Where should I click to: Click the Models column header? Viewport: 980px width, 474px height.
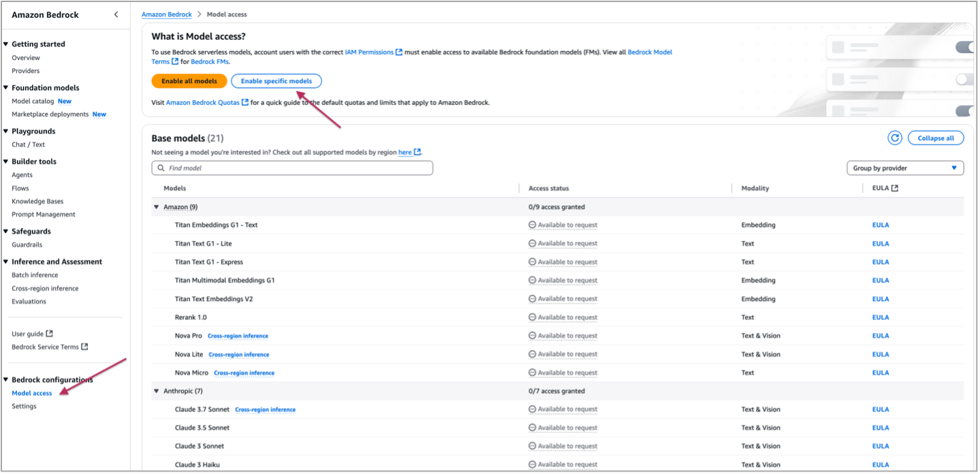[x=175, y=189]
